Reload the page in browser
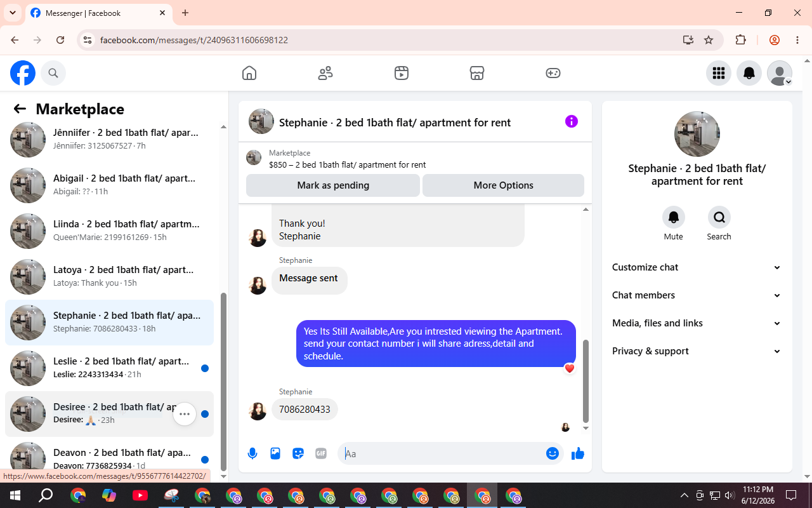The height and width of the screenshot is (508, 812). coord(60,40)
